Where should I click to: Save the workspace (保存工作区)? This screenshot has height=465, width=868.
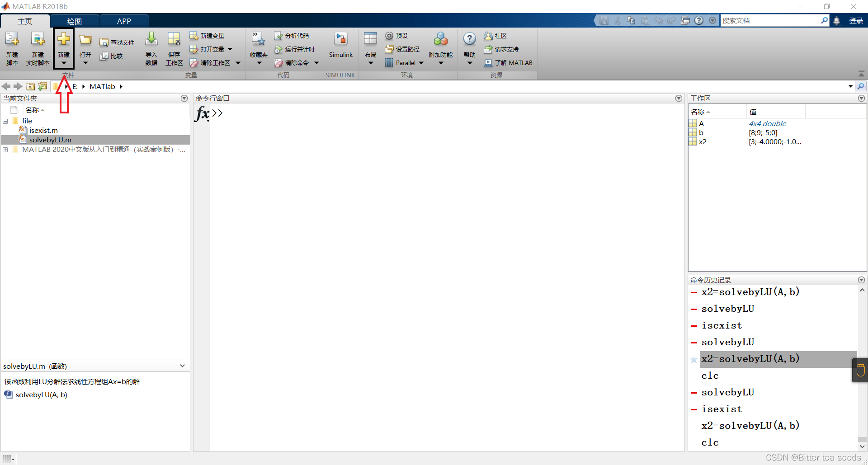pyautogui.click(x=174, y=48)
